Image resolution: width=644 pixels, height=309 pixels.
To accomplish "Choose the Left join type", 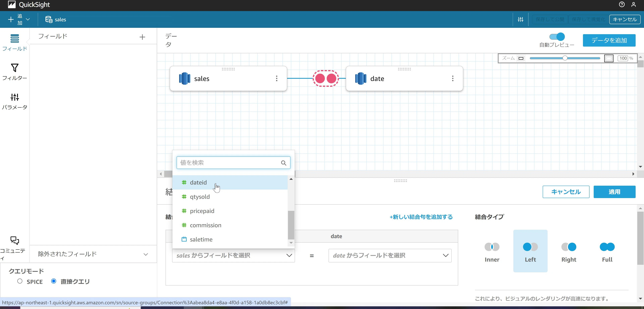I will pos(530,251).
